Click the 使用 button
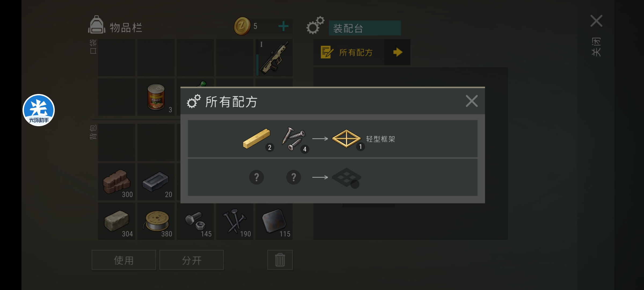The width and height of the screenshot is (644, 290). pos(124,260)
